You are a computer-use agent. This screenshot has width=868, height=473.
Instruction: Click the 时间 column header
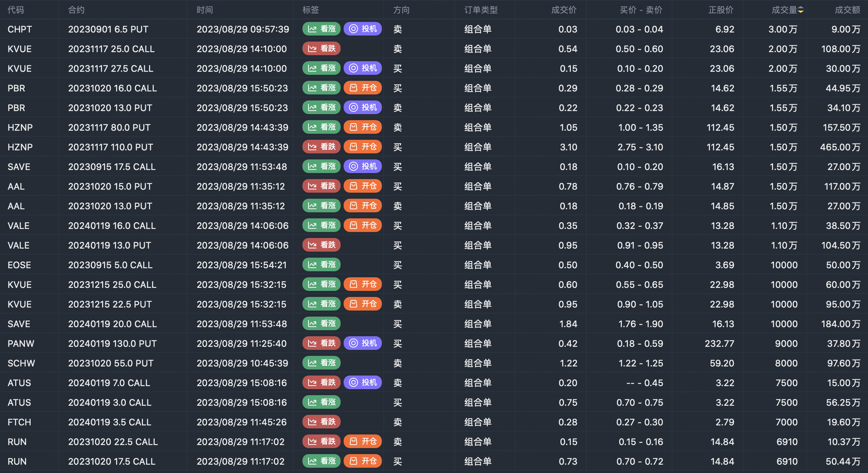pos(205,10)
